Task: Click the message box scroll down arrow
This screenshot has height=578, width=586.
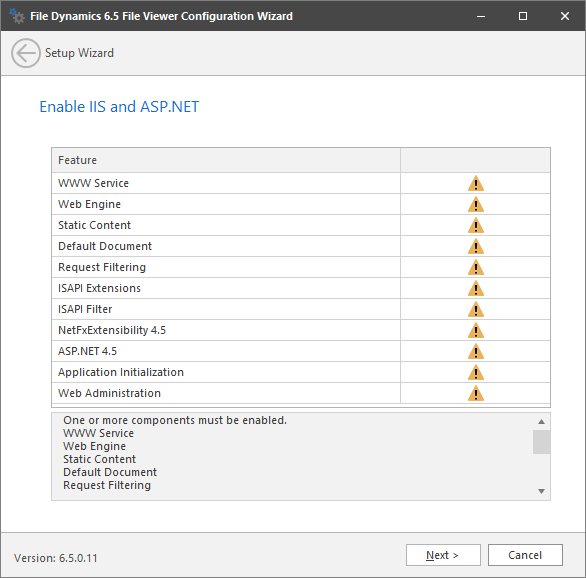Action: pyautogui.click(x=541, y=491)
